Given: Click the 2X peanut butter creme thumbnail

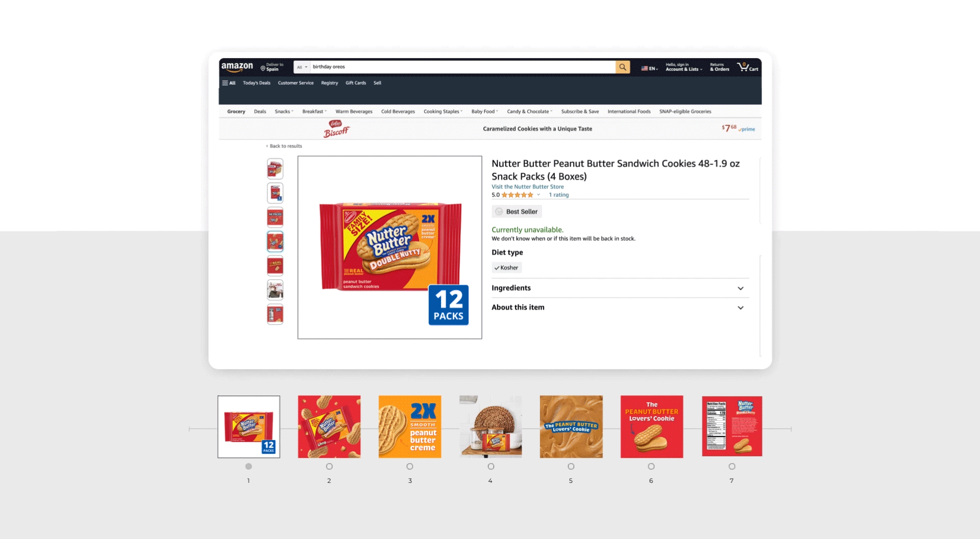Looking at the screenshot, I should 410,427.
